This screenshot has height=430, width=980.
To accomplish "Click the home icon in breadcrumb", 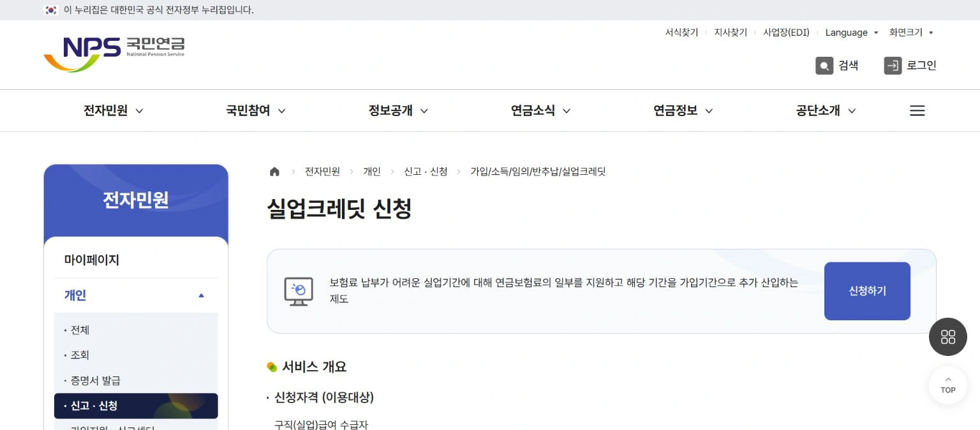I will click(x=274, y=172).
